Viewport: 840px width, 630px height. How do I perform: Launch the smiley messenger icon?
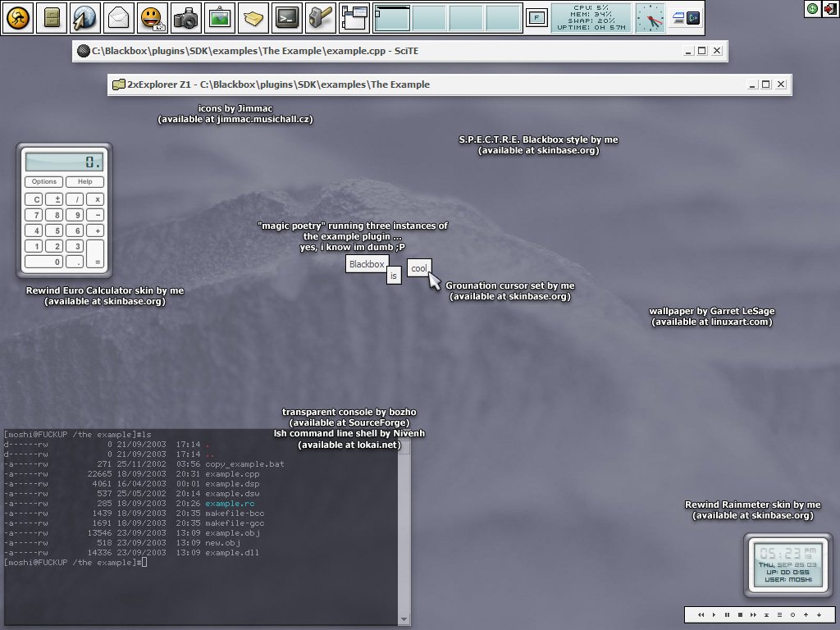coord(153,18)
